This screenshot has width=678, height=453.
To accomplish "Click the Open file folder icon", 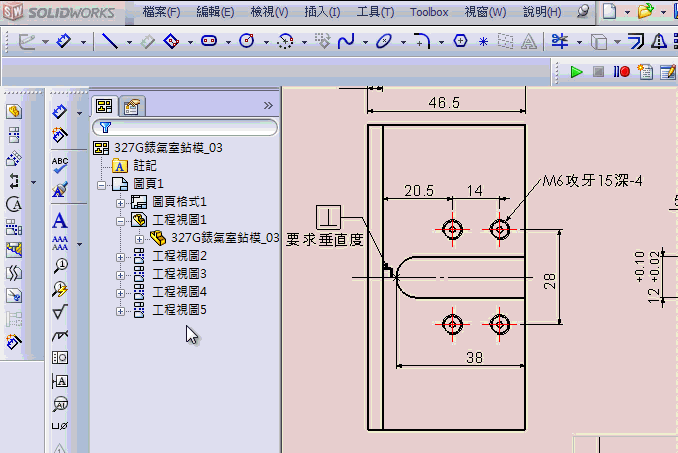I will coord(645,11).
